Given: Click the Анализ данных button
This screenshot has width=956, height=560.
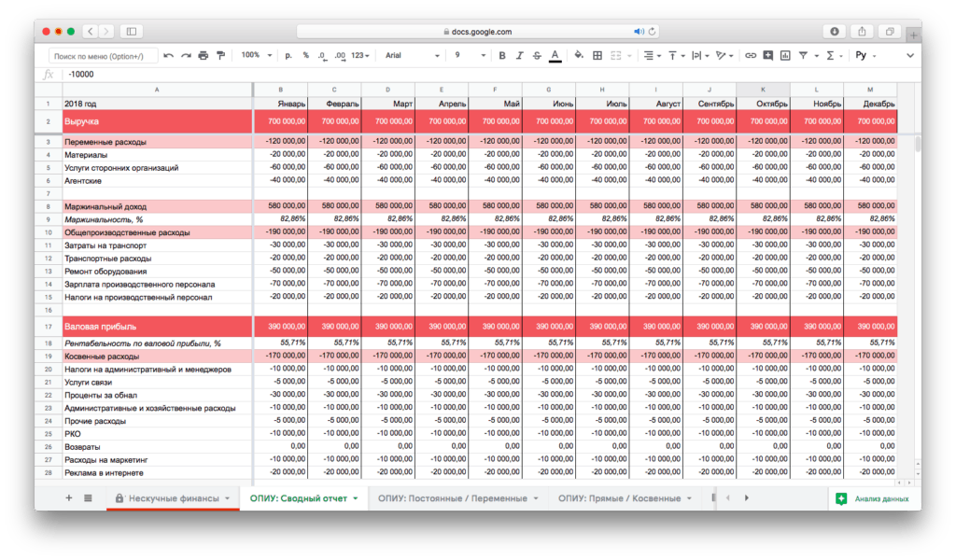Looking at the screenshot, I should click(873, 498).
